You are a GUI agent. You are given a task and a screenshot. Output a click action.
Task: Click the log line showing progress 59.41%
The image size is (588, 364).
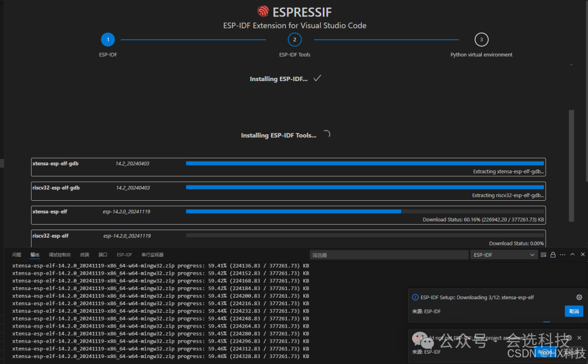click(x=161, y=266)
